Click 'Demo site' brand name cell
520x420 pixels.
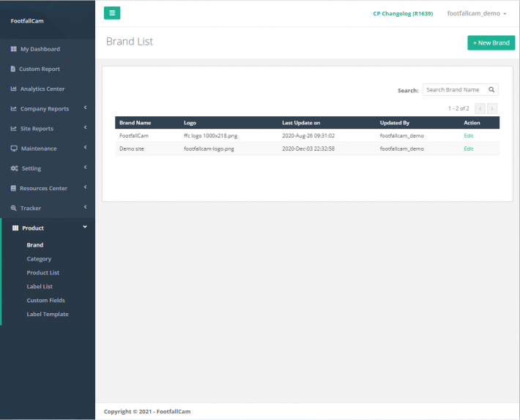point(132,149)
